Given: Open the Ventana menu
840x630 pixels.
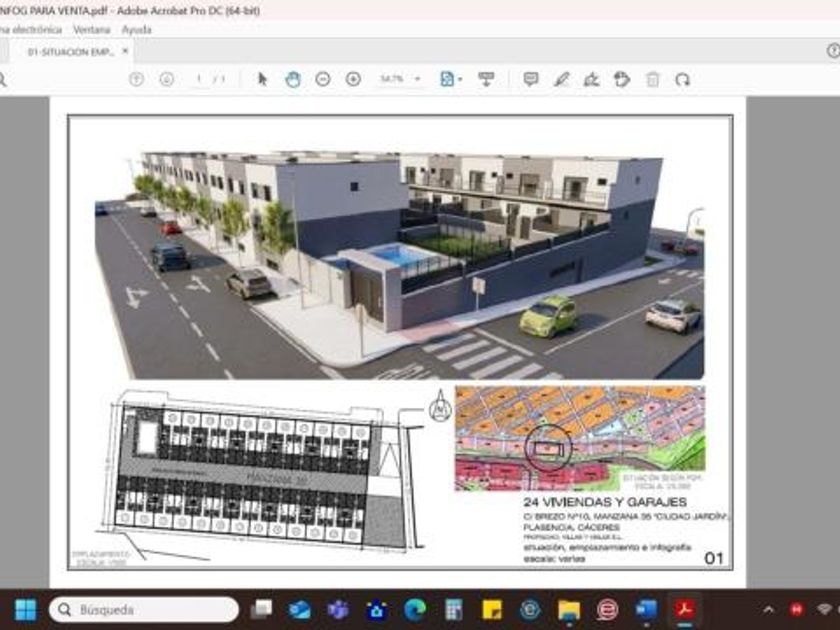Looking at the screenshot, I should [92, 30].
